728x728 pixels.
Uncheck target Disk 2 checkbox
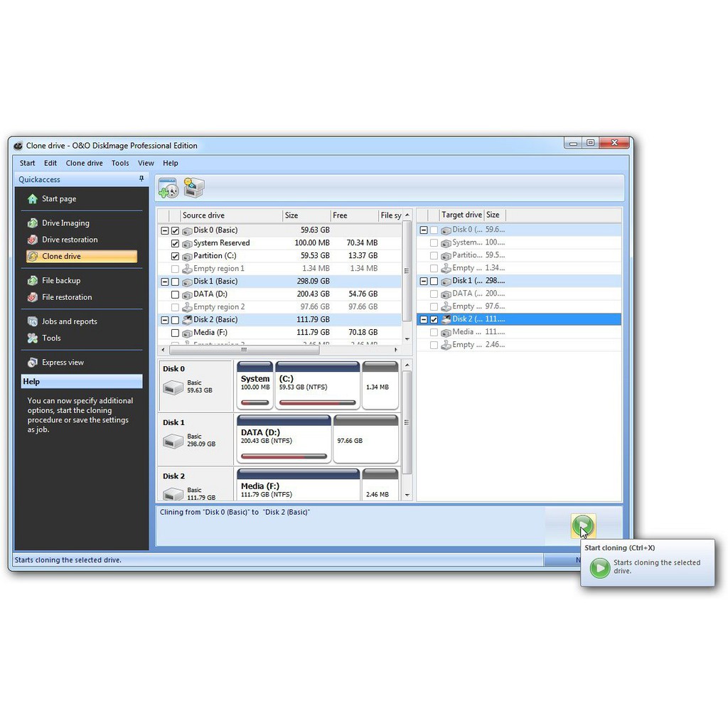coord(434,319)
